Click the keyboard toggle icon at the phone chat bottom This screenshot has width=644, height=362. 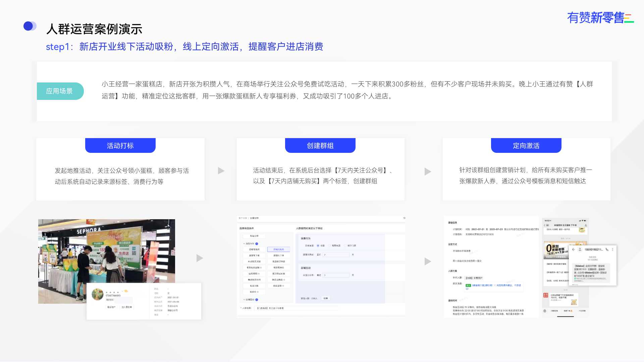point(545,311)
